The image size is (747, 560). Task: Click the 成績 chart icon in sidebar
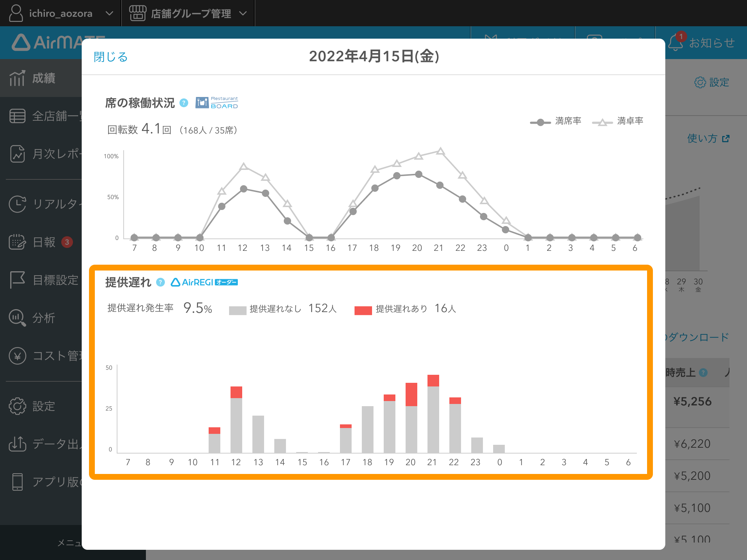[17, 78]
